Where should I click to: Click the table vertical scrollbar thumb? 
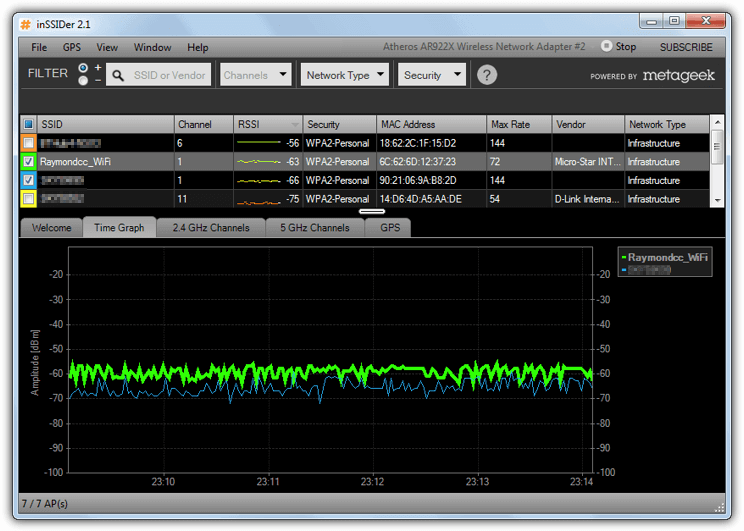pyautogui.click(x=717, y=147)
